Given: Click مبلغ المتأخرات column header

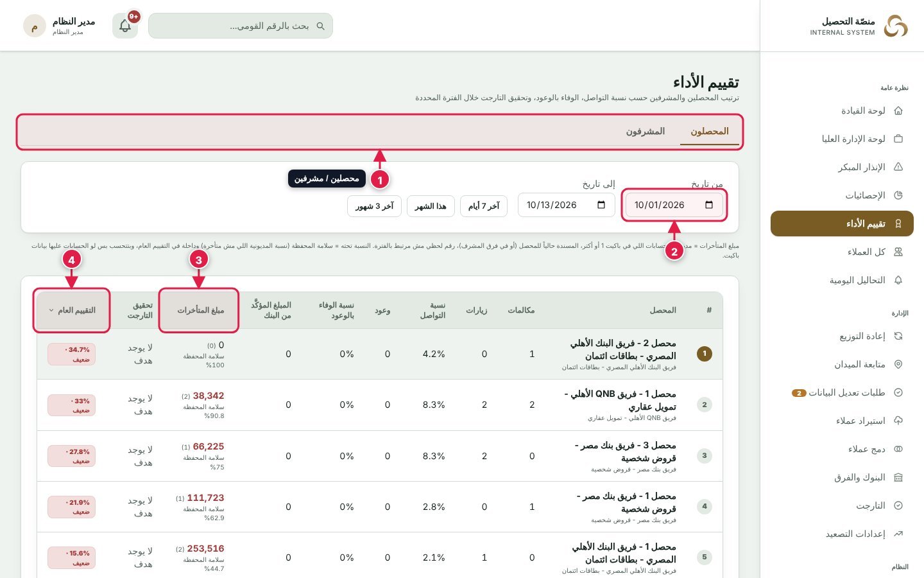Looking at the screenshot, I should [199, 311].
